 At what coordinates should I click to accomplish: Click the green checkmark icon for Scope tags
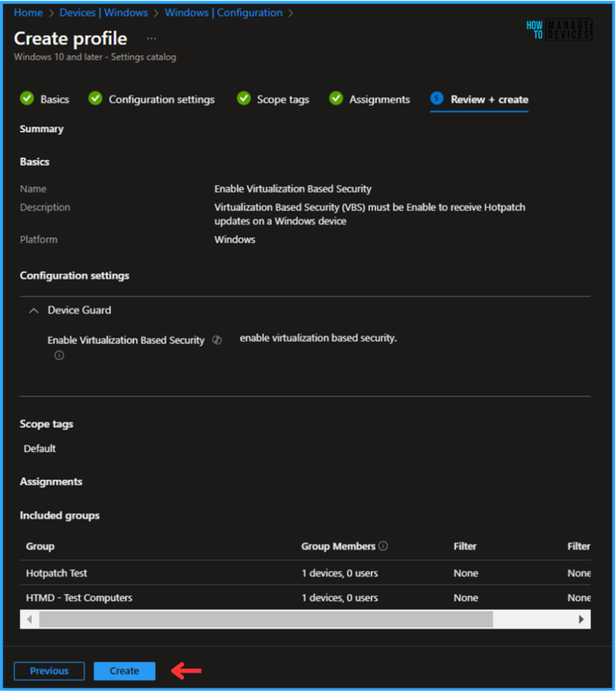coord(244,99)
